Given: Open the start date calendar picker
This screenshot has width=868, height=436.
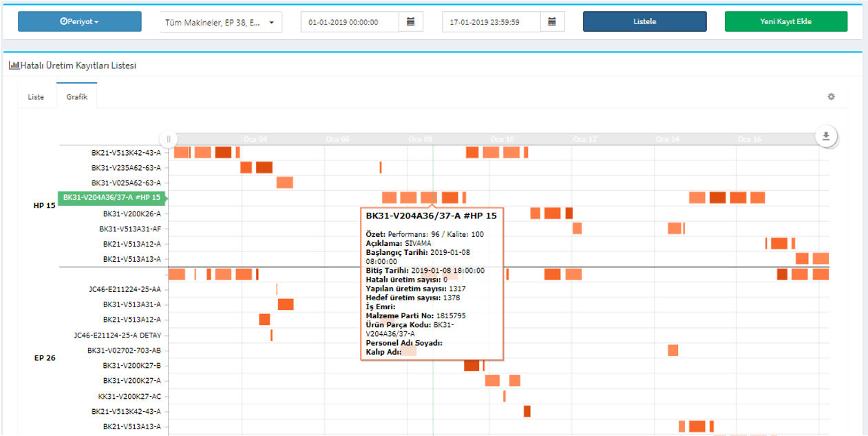Looking at the screenshot, I should coord(410,21).
